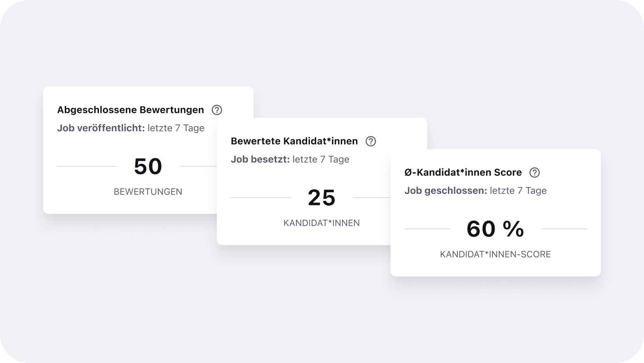Image resolution: width=644 pixels, height=363 pixels.
Task: Click the divider line left of 50
Action: (87, 166)
